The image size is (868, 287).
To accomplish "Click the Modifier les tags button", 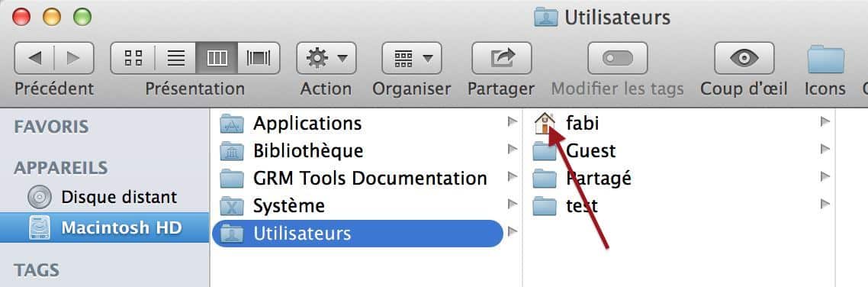I will [x=617, y=57].
